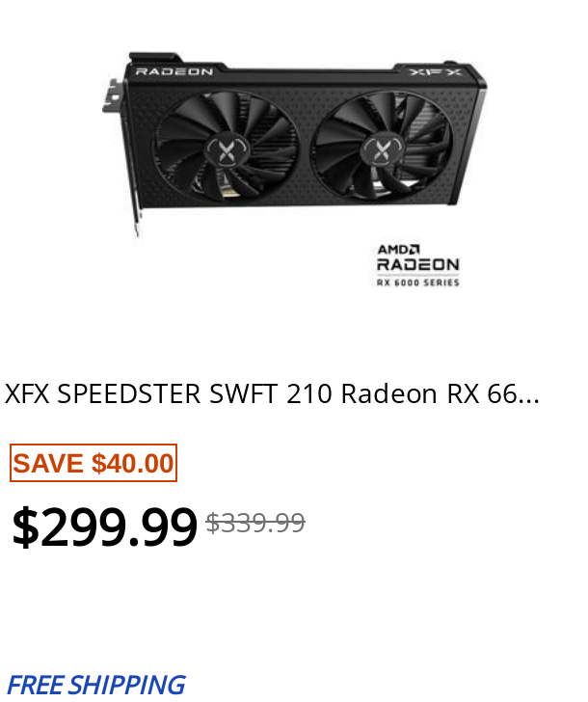Open the XFX SPEEDSTER SWFT 210 product title
The width and height of the screenshot is (588, 702).
(272, 394)
